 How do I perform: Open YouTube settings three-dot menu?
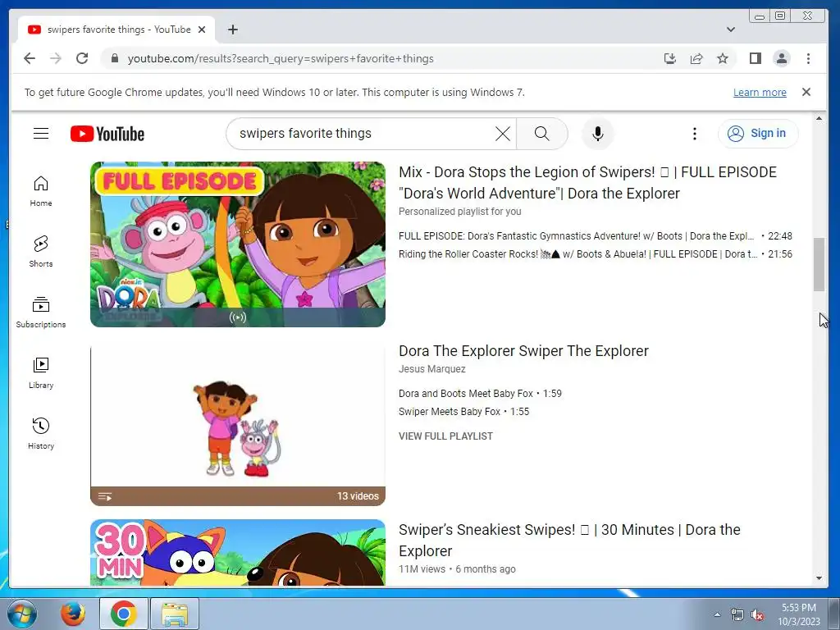(694, 134)
